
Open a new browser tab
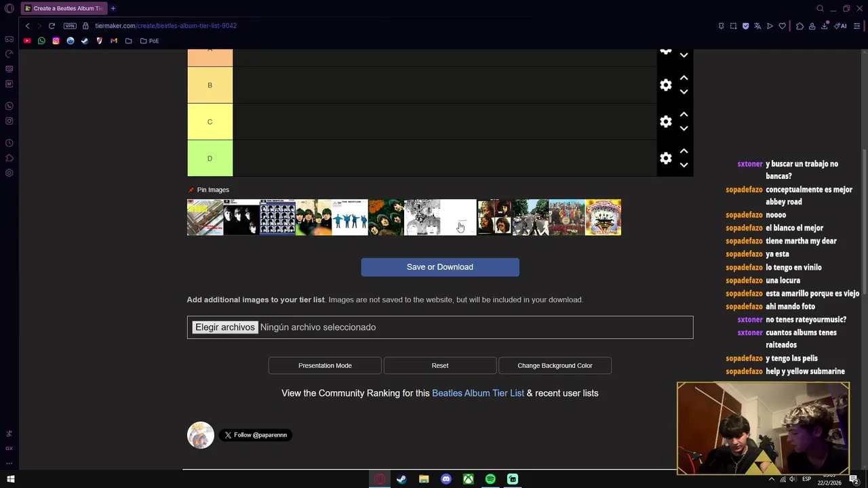pyautogui.click(x=113, y=8)
